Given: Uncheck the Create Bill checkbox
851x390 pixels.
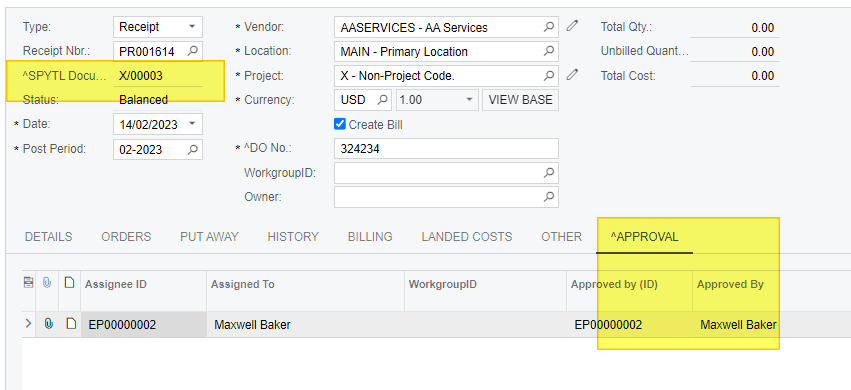Looking at the screenshot, I should coord(340,124).
